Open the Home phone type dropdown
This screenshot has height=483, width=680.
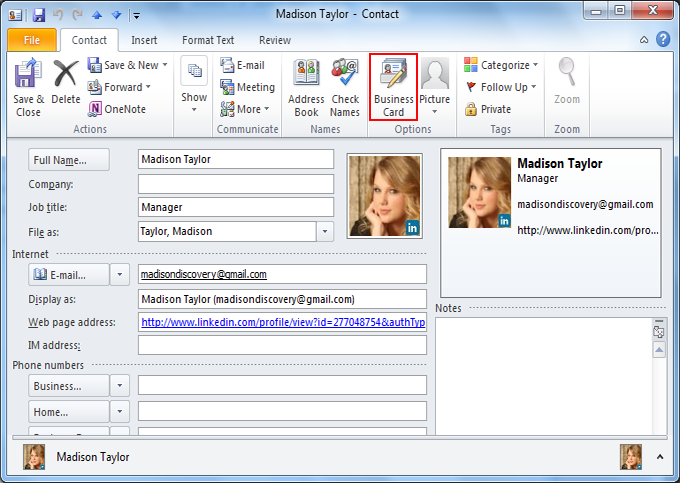pos(120,411)
